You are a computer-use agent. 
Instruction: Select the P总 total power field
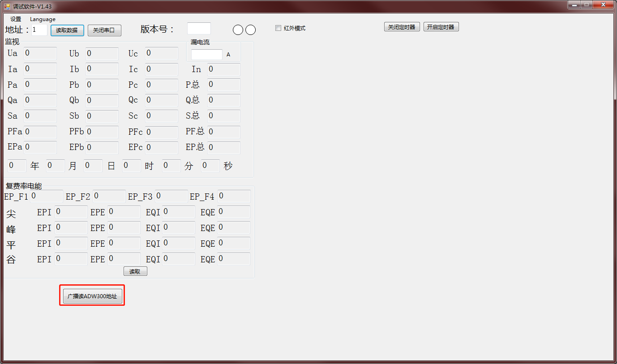223,85
